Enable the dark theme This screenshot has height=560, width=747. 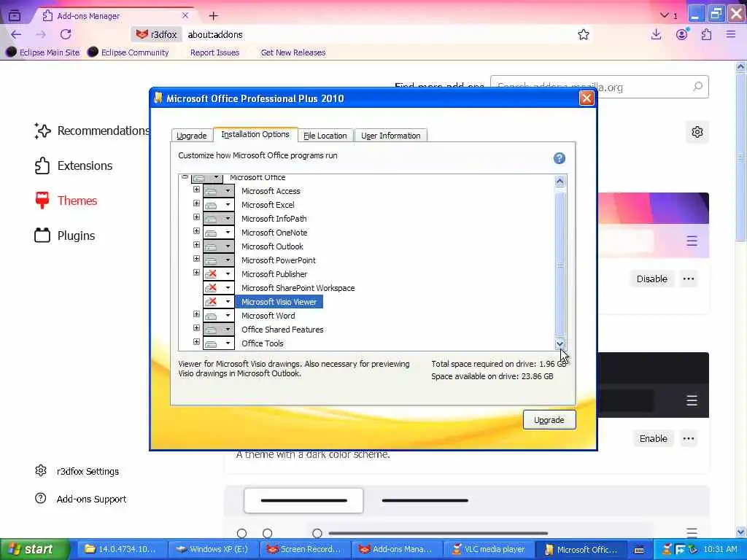tap(653, 438)
